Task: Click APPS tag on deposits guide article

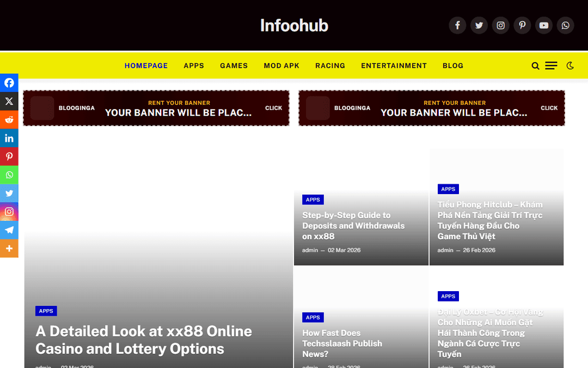Action: pyautogui.click(x=313, y=200)
